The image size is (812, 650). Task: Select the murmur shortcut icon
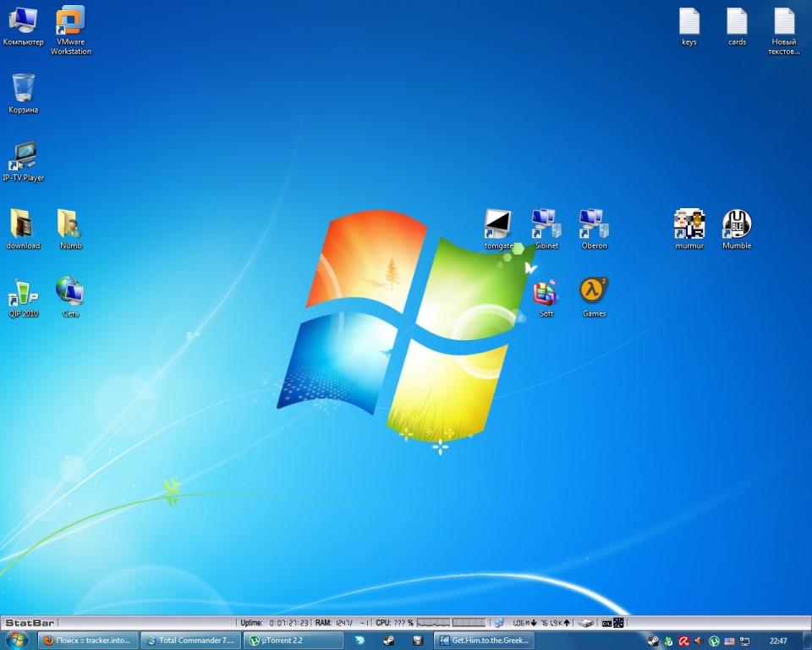point(689,229)
